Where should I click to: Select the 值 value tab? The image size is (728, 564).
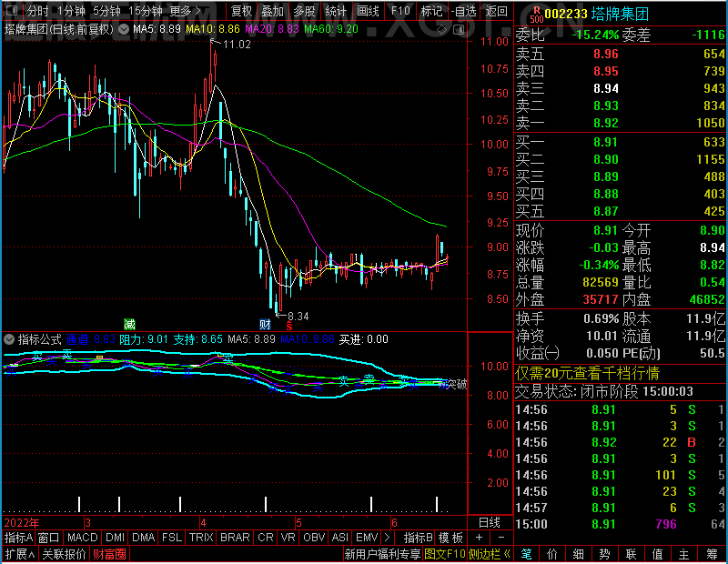(x=657, y=554)
